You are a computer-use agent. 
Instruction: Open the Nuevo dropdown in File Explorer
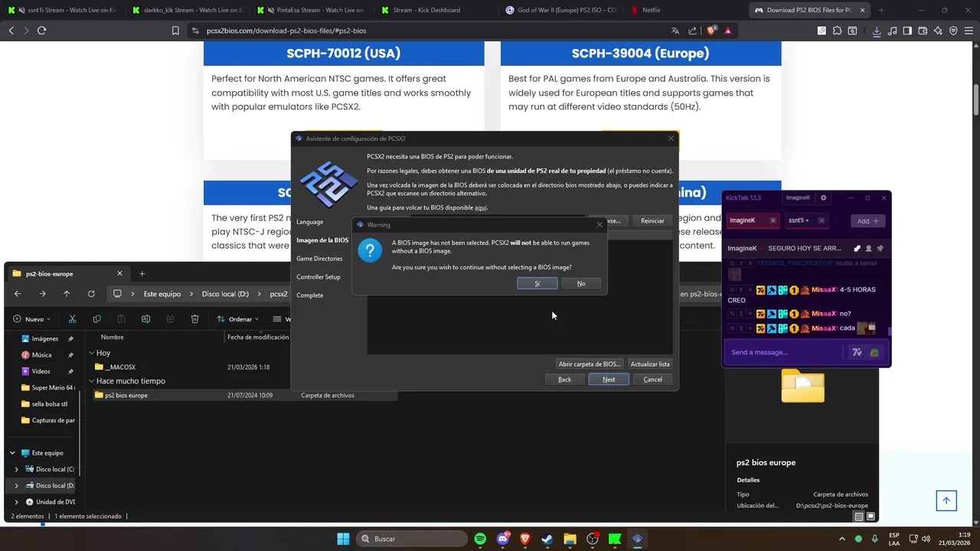click(32, 319)
